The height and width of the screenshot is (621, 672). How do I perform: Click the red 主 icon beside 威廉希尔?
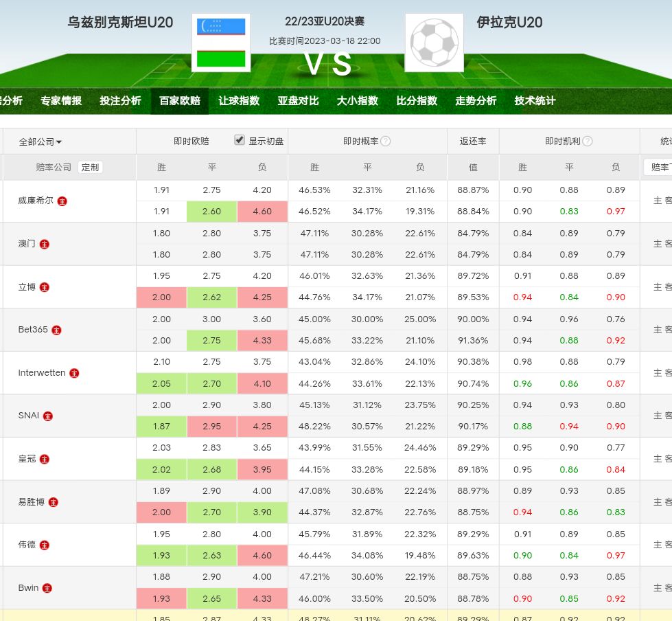(x=62, y=201)
